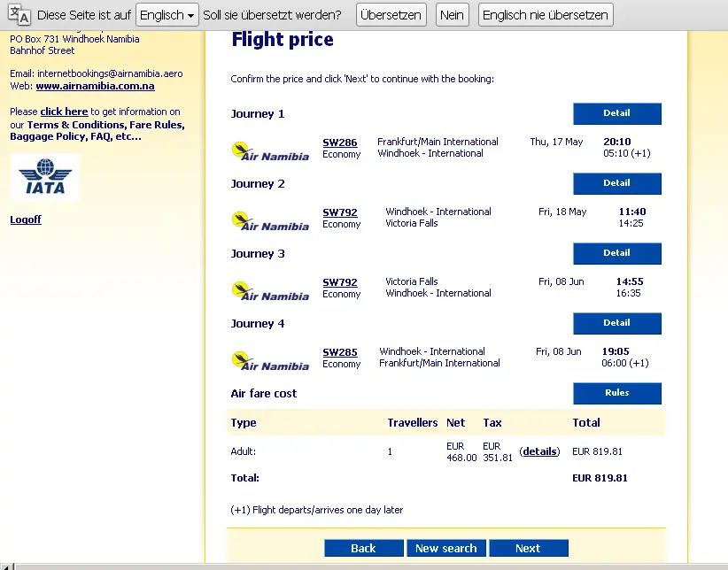
Task: View the fare Rules
Action: point(617,393)
